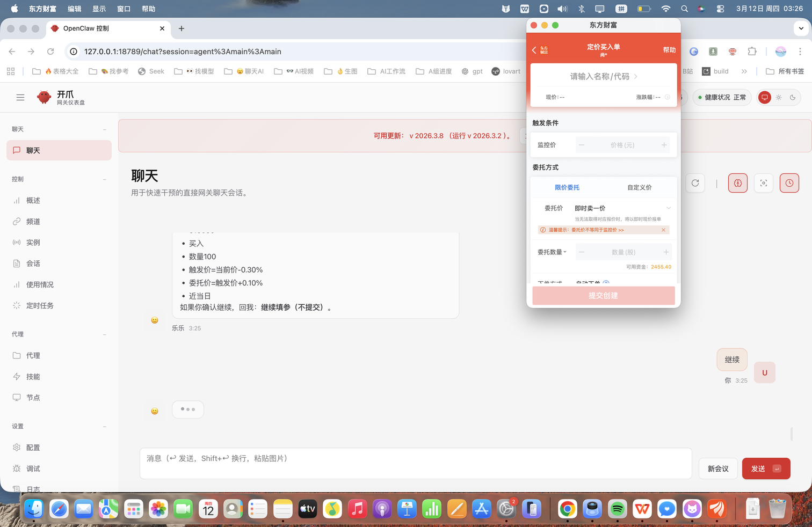Go back with the arrow in 定价买入单 header

pos(534,50)
